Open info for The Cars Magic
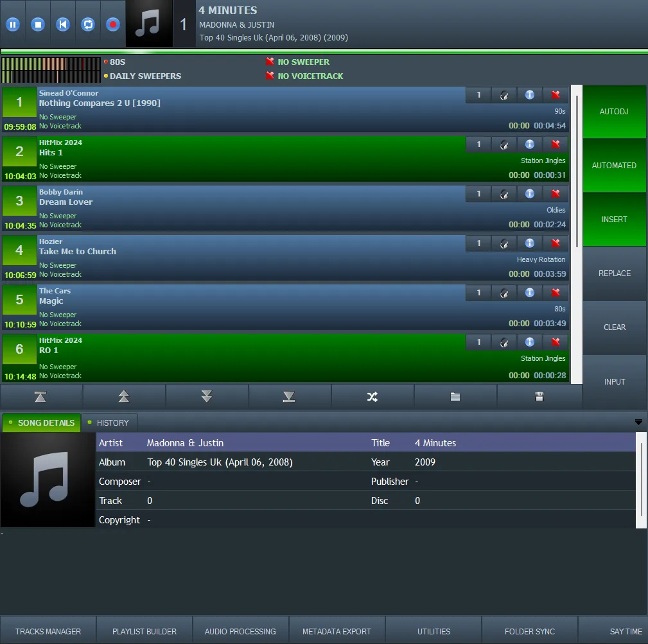This screenshot has height=644, width=648. click(x=530, y=293)
